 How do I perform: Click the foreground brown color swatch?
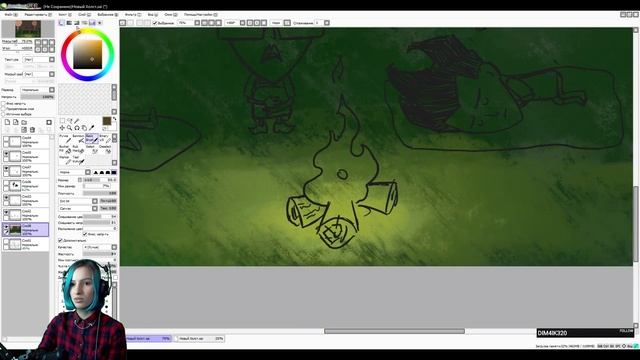click(x=107, y=121)
